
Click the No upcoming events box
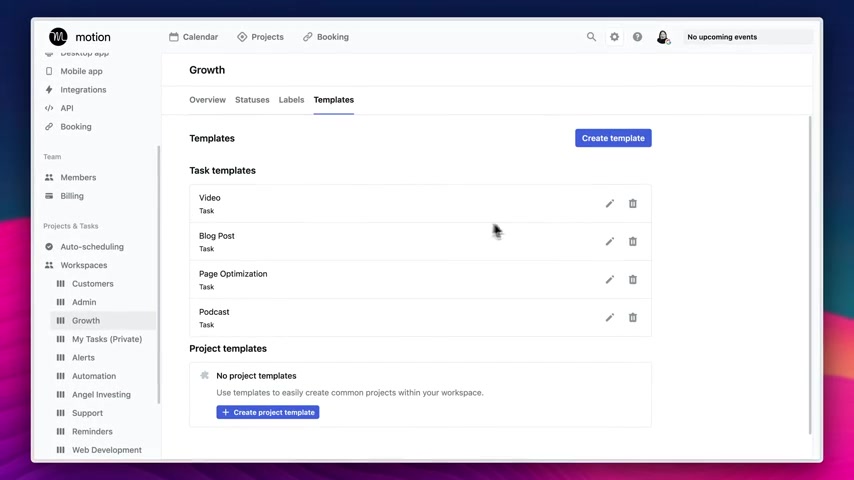pos(747,37)
